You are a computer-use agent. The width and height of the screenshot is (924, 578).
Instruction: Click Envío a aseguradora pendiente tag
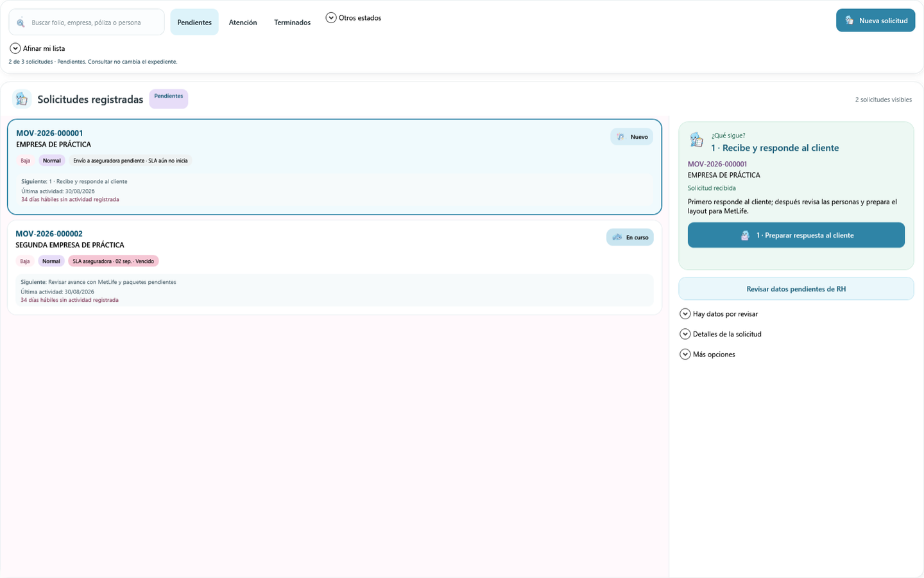(130, 161)
